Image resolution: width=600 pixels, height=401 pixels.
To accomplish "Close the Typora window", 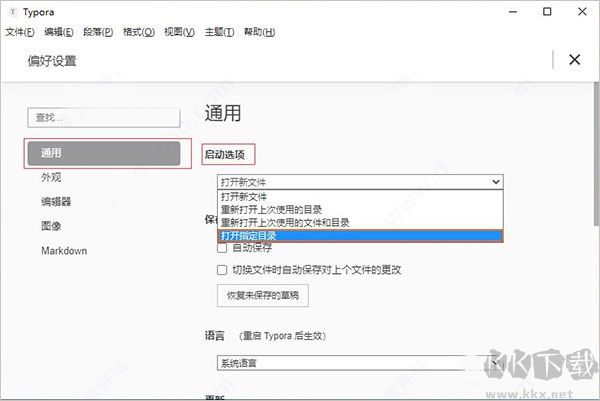I will (582, 12).
